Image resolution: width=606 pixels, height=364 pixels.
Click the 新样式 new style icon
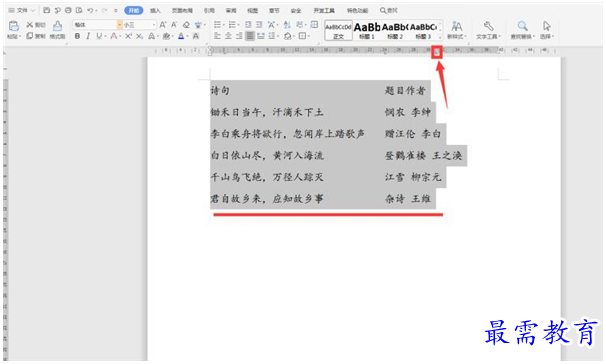tap(457, 26)
